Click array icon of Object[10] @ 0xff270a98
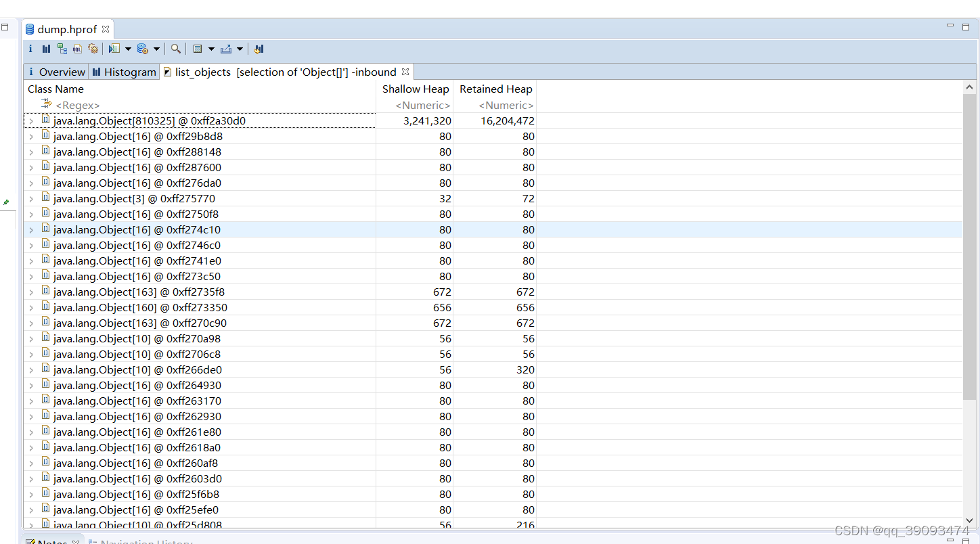This screenshot has height=544, width=980. click(46, 338)
